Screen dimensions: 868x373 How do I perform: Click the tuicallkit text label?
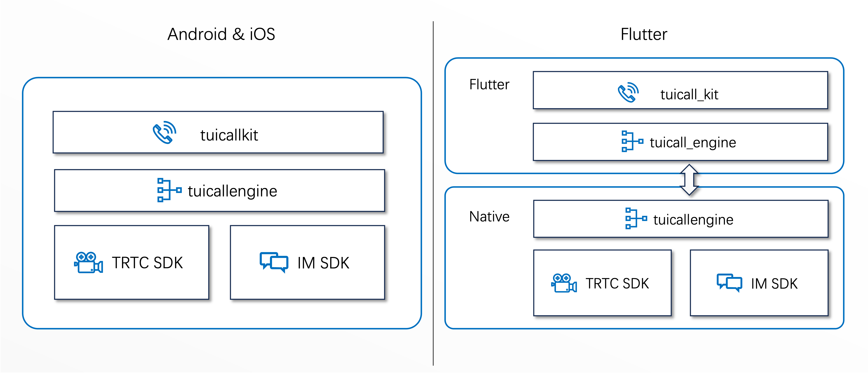(x=229, y=135)
